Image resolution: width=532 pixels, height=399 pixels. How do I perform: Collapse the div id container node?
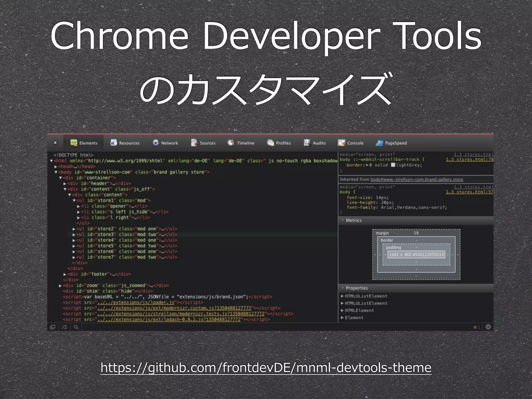(61, 178)
